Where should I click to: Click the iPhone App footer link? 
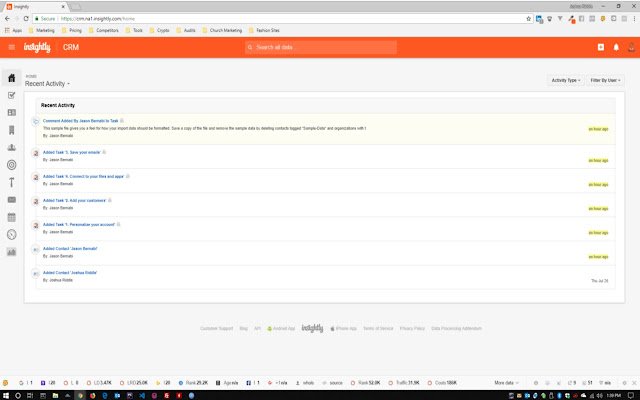[x=344, y=329]
